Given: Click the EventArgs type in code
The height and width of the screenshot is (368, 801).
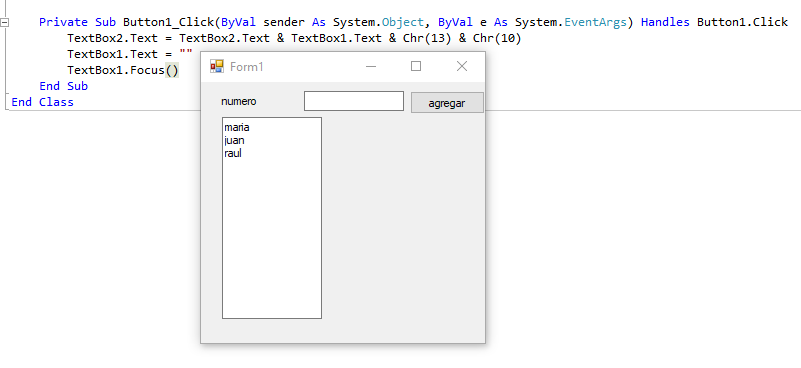Looking at the screenshot, I should [x=595, y=22].
